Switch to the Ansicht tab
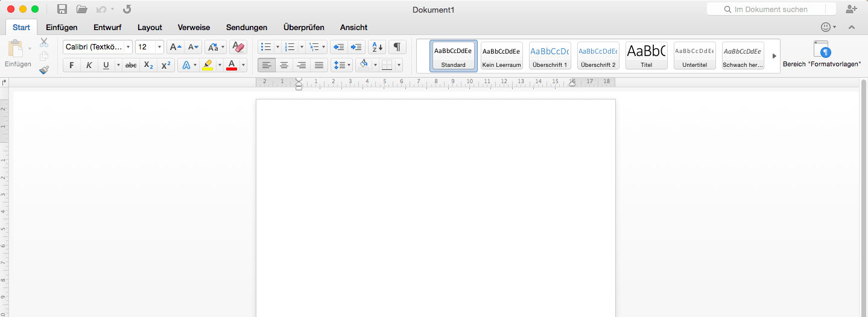The image size is (868, 317). [353, 27]
